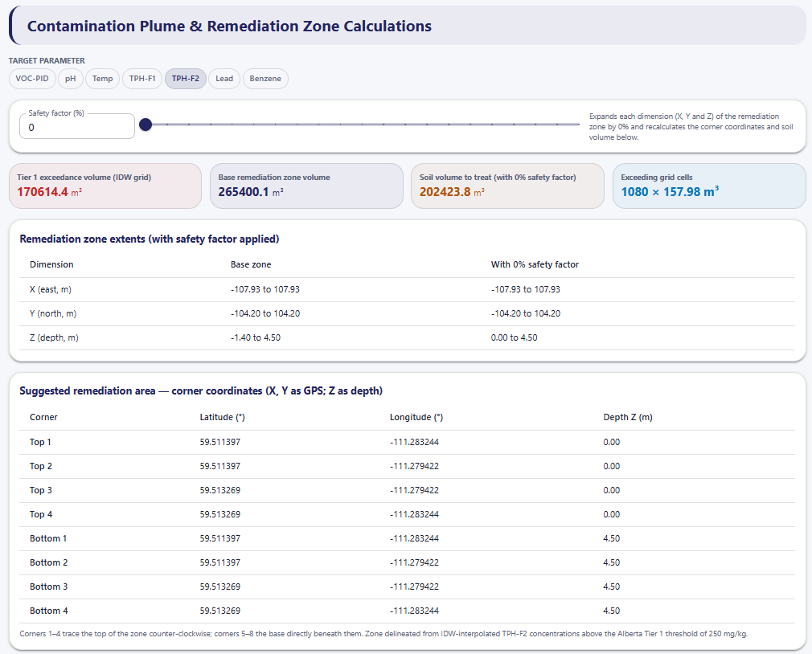Viewport: 812px width, 654px height.
Task: Click the Top 4 corner row label
Action: point(40,514)
